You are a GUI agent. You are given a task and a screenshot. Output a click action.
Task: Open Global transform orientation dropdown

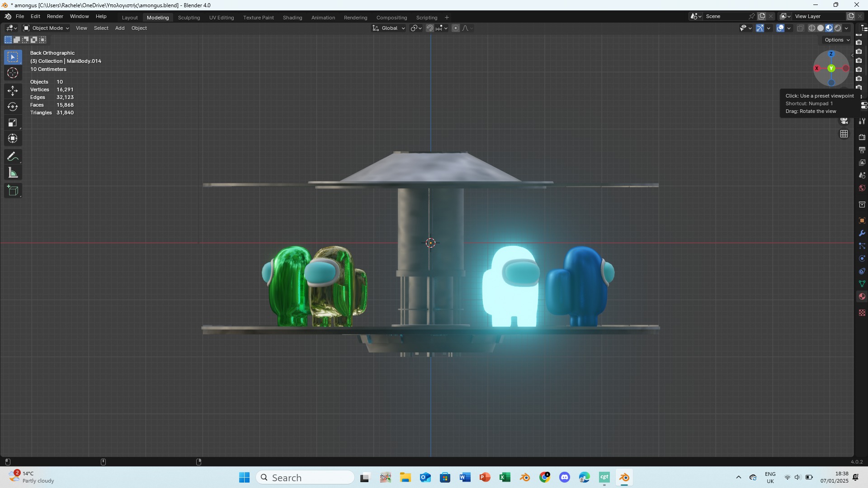[389, 28]
